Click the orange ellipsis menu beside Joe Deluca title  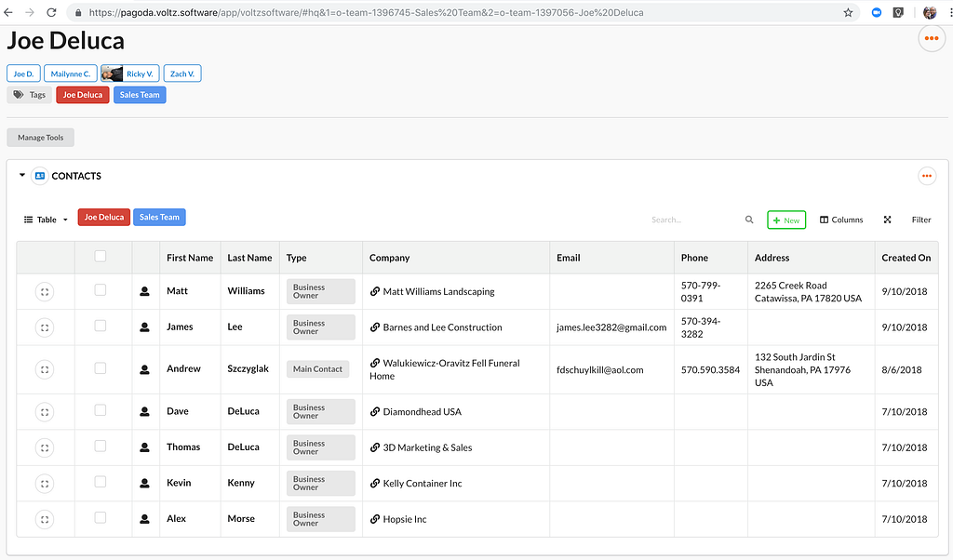pyautogui.click(x=930, y=38)
